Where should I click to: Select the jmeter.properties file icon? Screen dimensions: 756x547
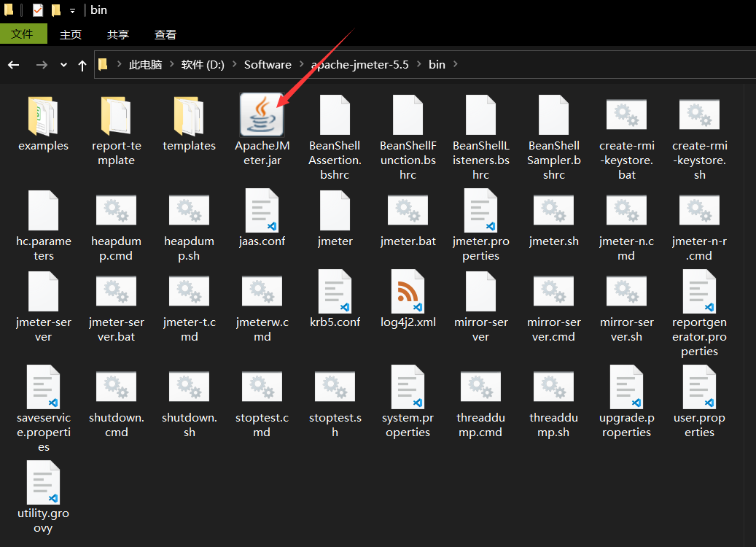click(480, 210)
